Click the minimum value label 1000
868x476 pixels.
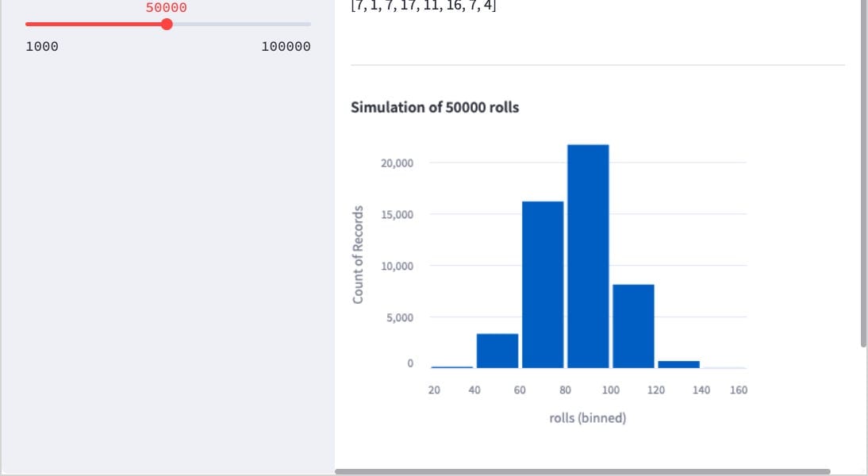pos(41,46)
